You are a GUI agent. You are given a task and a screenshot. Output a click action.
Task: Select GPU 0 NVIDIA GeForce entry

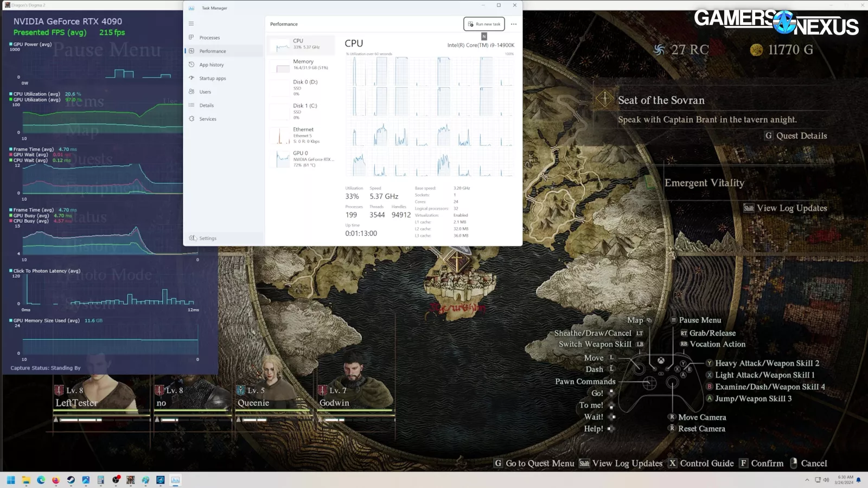click(x=302, y=159)
